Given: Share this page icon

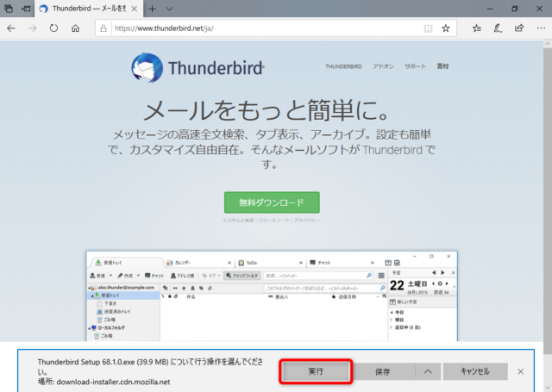Looking at the screenshot, I should coord(519,28).
